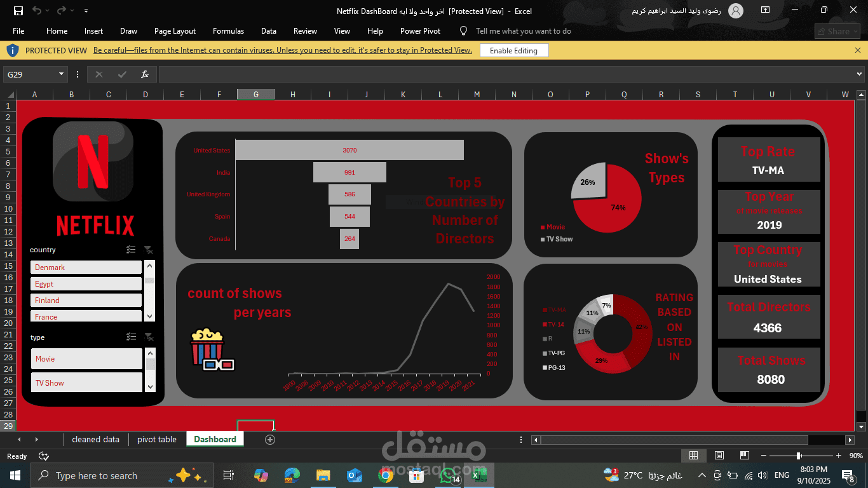Open the Windows notification center
868x488 pixels.
tap(848, 475)
